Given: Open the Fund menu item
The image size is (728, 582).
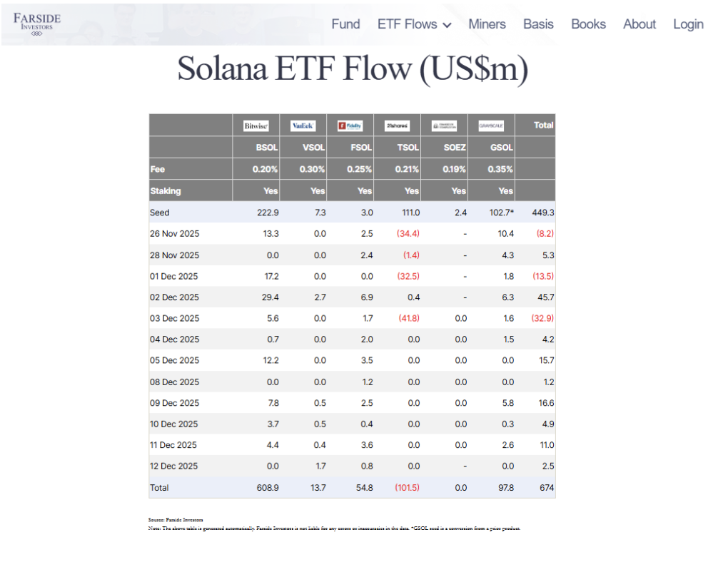Looking at the screenshot, I should [345, 24].
